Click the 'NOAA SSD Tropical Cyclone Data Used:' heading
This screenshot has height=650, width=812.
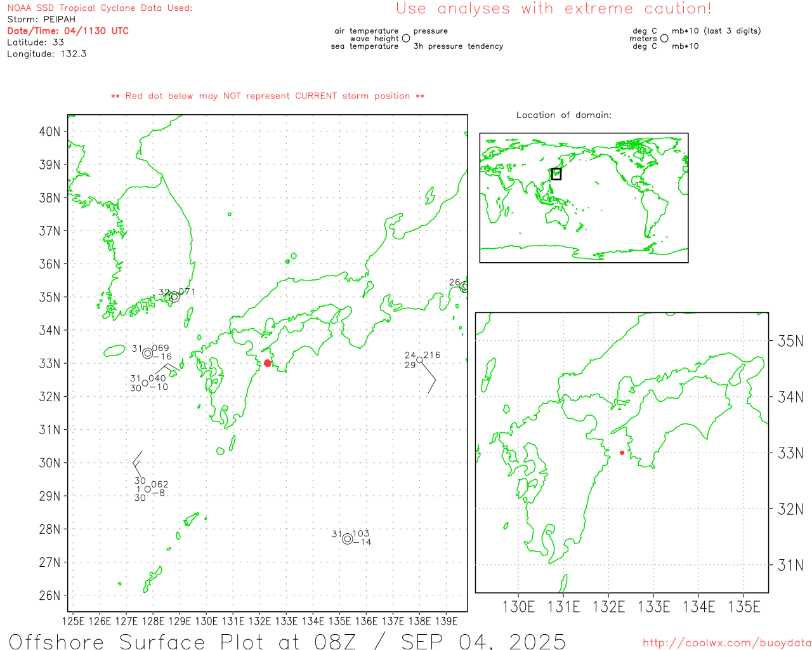[100, 8]
